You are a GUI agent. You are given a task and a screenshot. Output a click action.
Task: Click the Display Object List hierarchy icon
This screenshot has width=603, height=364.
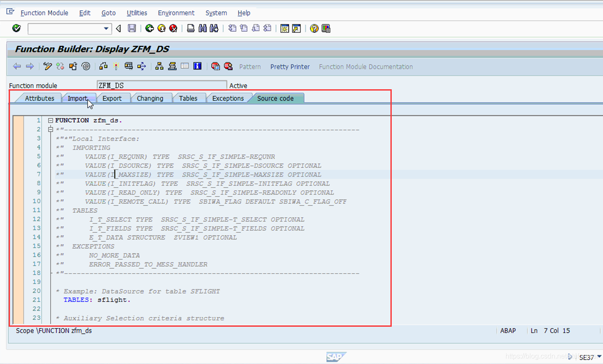tap(160, 66)
